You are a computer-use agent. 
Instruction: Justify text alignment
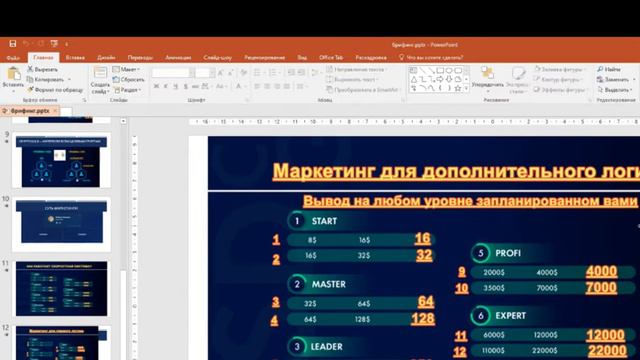(287, 86)
